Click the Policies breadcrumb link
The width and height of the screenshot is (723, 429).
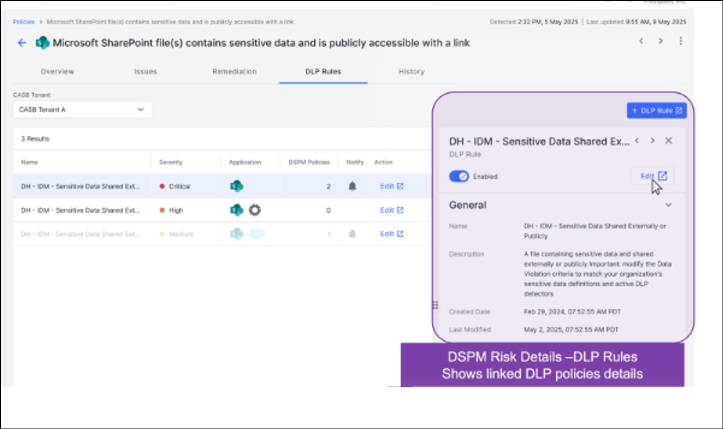(x=22, y=21)
